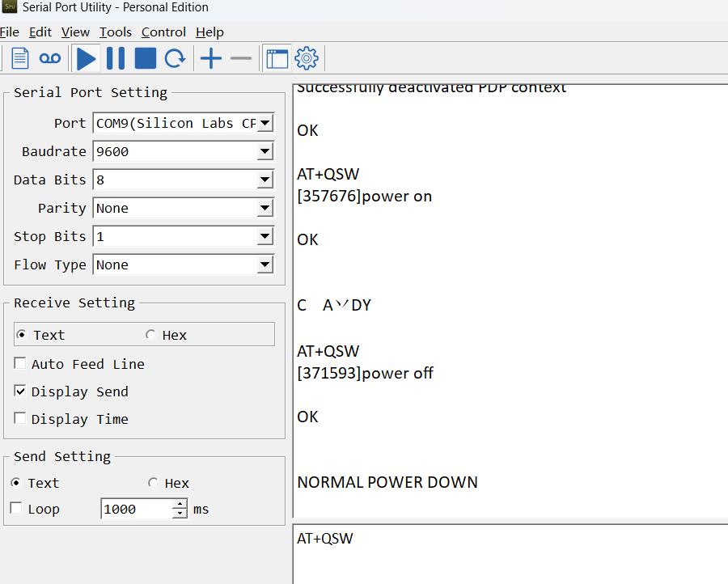Click the refresh/reload toolbar icon
728x584 pixels.
tap(175, 58)
